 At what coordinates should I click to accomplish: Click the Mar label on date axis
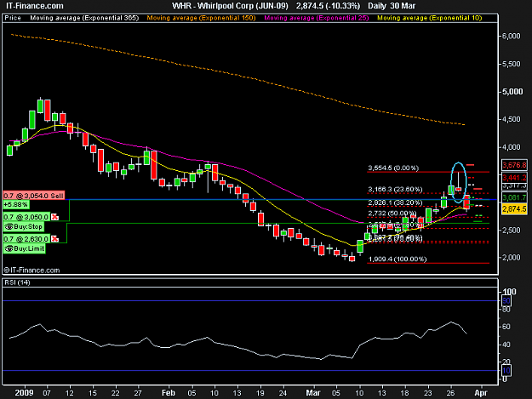click(x=313, y=393)
